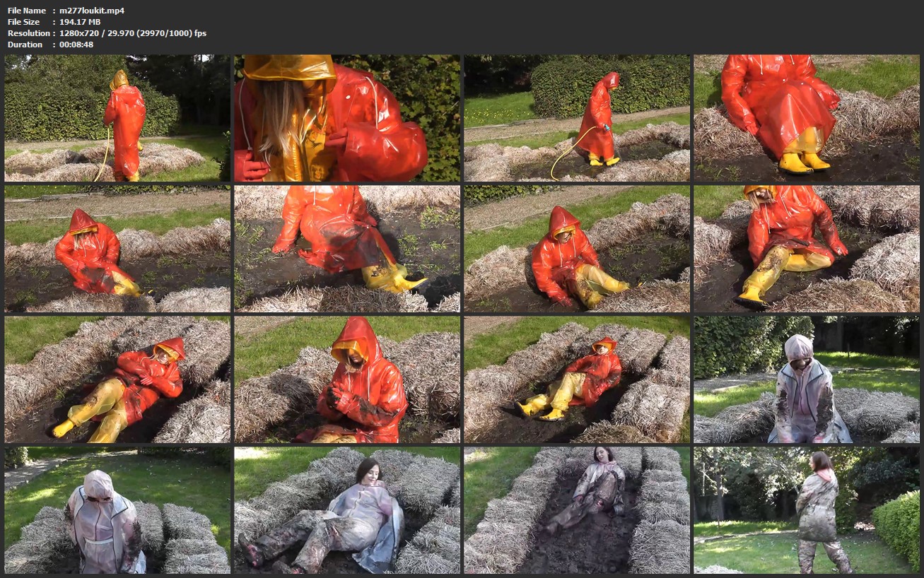
Task: Open close-up thumbnail of muddy yellow waders on hay
Action: pyautogui.click(x=807, y=249)
